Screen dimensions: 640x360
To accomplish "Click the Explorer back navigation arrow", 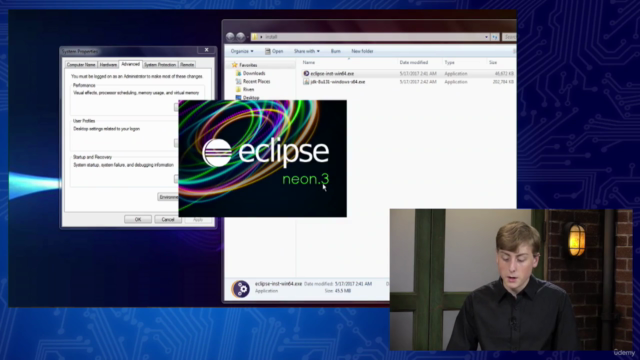I will pyautogui.click(x=230, y=37).
